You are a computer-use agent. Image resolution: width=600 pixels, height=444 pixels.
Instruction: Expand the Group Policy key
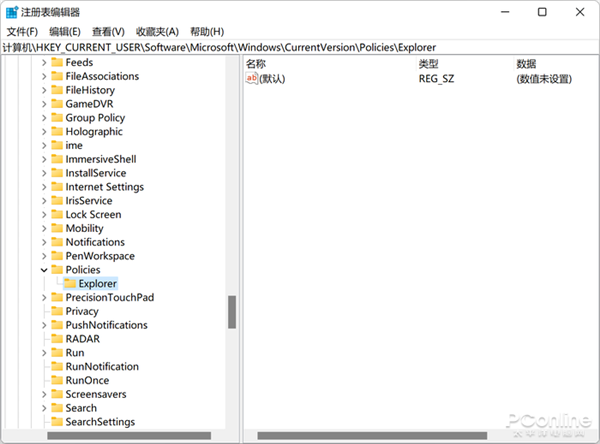point(44,118)
